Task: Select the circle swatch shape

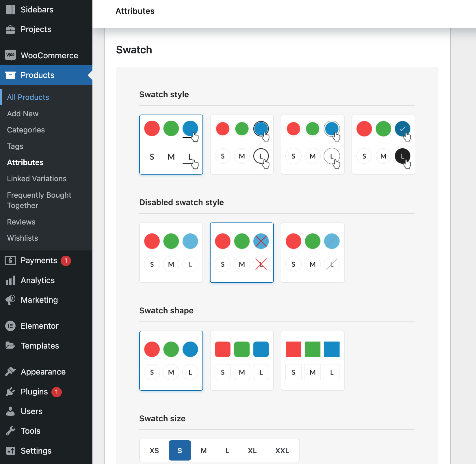Action: tap(171, 361)
